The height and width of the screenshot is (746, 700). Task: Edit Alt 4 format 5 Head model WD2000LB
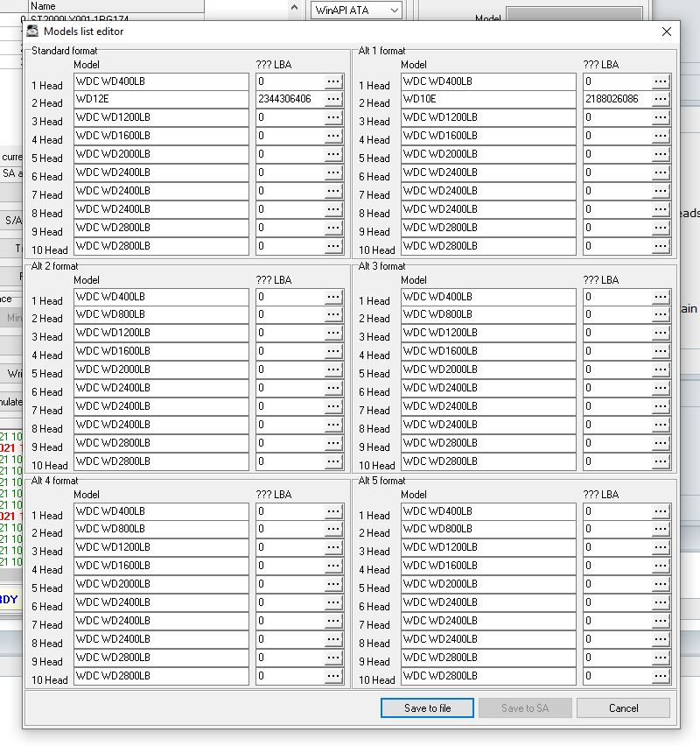(161, 584)
